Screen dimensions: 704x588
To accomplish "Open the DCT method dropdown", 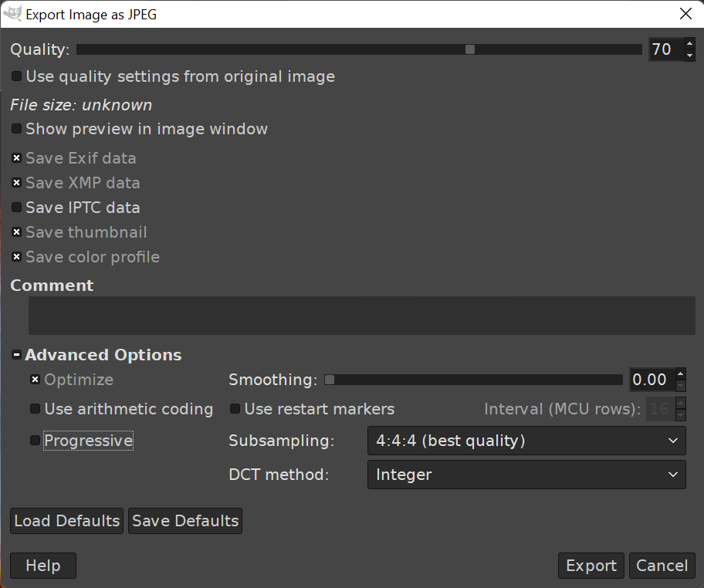I will [x=526, y=475].
